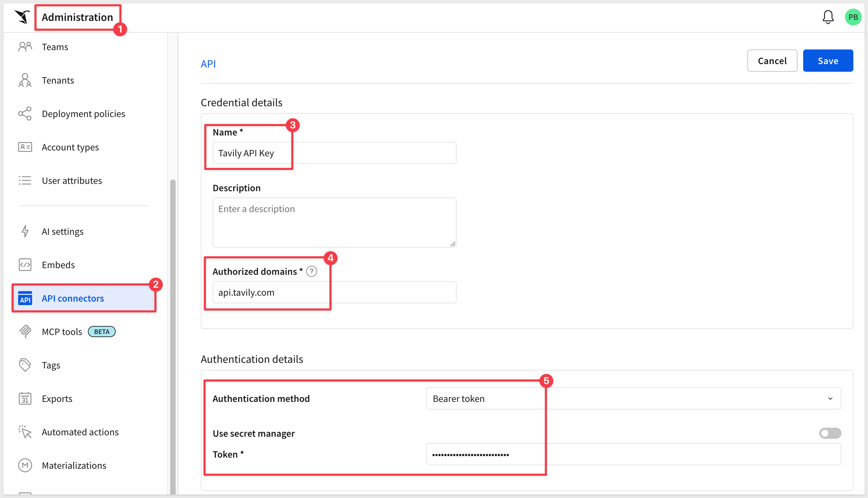This screenshot has width=868, height=498.
Task: Click the Teams sidebar icon
Action: coord(25,47)
